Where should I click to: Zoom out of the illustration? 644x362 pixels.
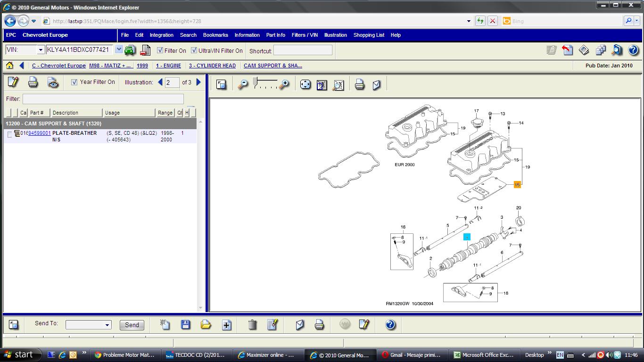tap(243, 84)
